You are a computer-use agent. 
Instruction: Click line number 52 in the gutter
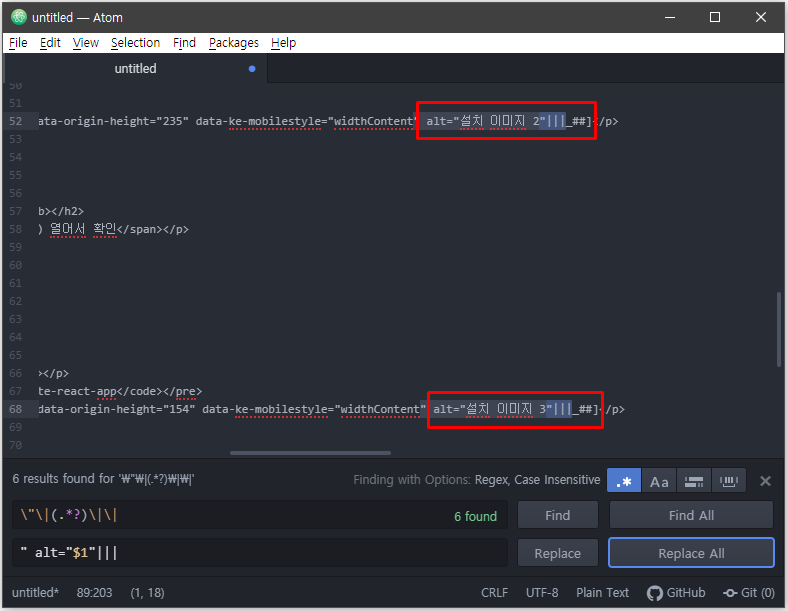(16, 121)
